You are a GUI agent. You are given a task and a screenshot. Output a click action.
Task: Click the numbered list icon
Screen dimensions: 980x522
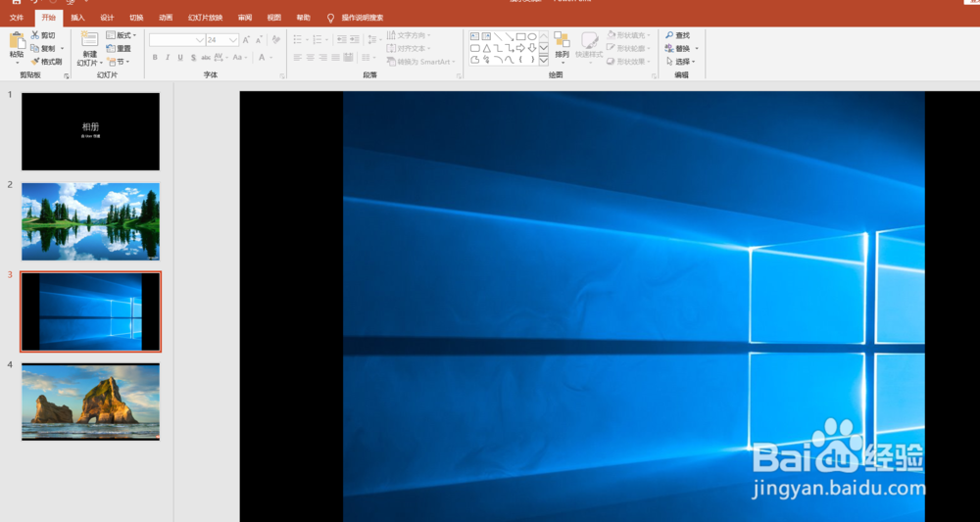(x=318, y=39)
